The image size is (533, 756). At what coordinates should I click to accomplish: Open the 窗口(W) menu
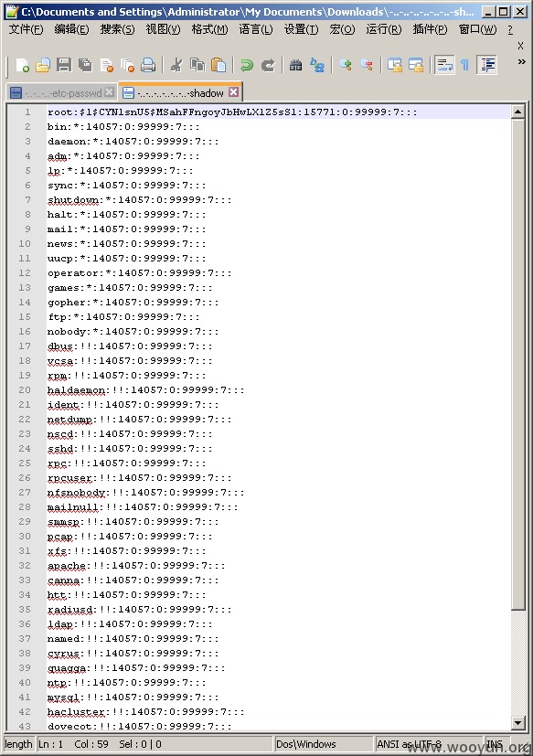(x=477, y=29)
